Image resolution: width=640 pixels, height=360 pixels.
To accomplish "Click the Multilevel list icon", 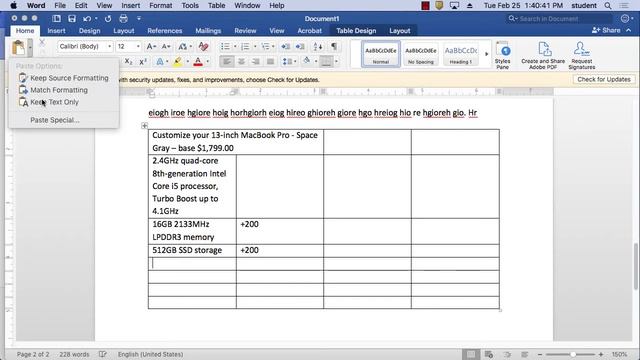I will (265, 47).
